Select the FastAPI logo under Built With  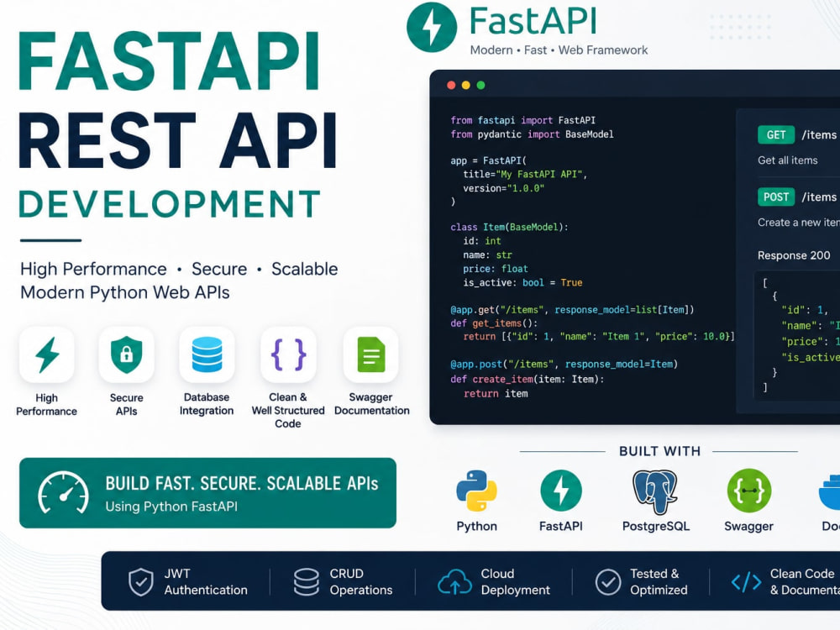tap(561, 491)
